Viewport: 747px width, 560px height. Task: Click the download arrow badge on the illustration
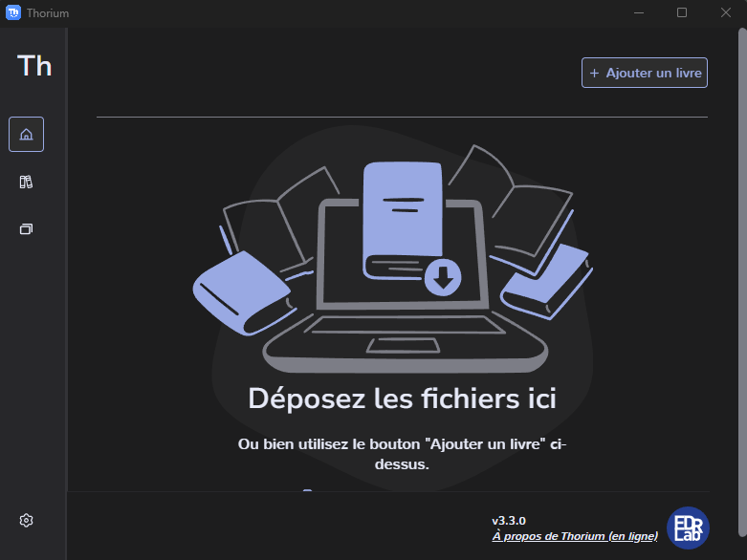tap(442, 277)
